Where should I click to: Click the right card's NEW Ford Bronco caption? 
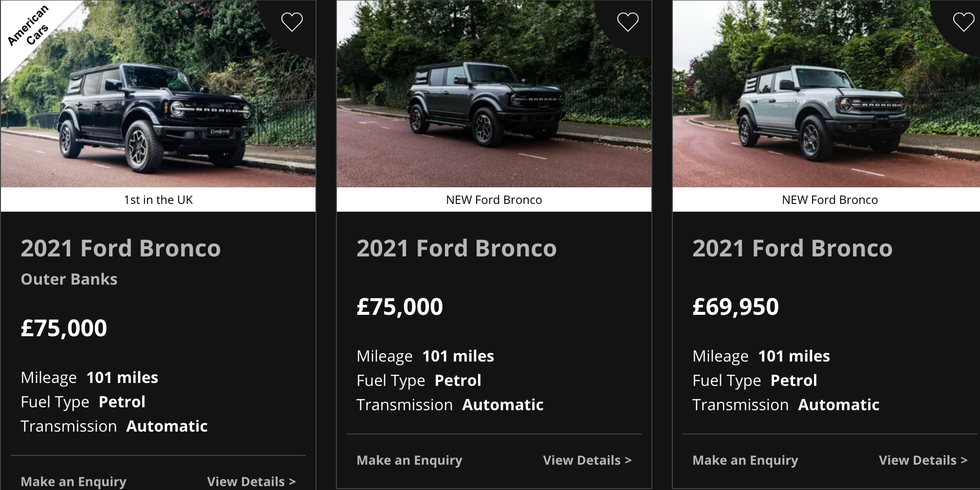pos(830,200)
